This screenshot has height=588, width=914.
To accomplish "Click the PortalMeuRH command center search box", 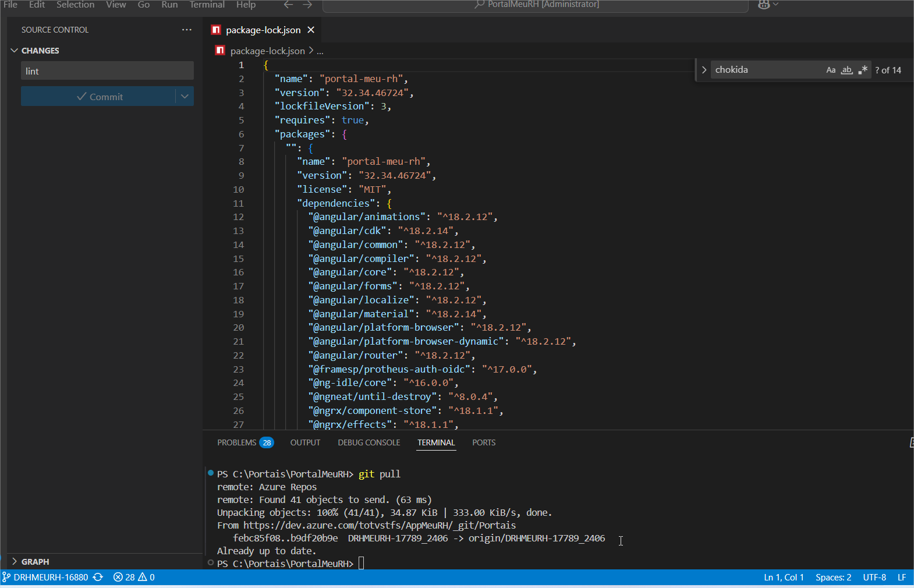I will (x=536, y=5).
